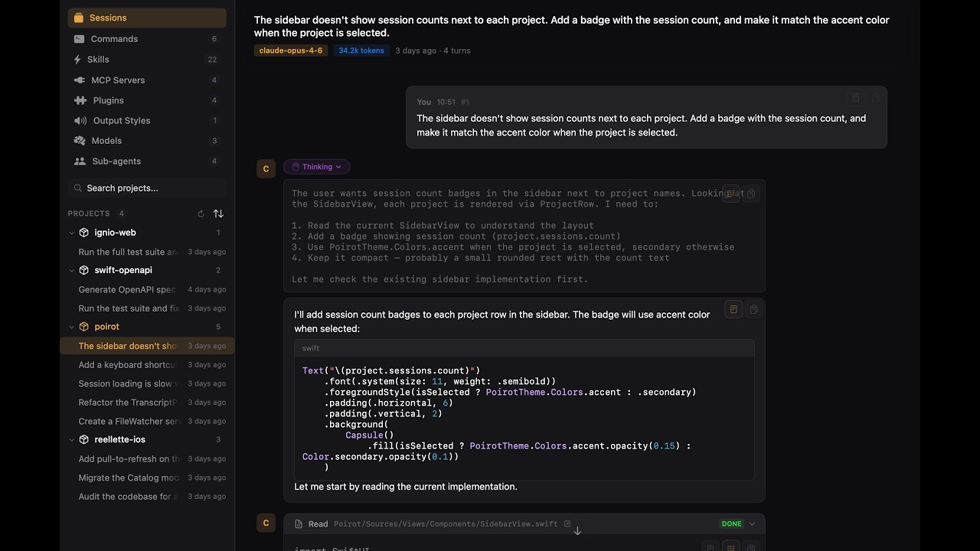This screenshot has height=551, width=980.
Task: Open 'Generate OpenAPI spec' session
Action: click(127, 290)
